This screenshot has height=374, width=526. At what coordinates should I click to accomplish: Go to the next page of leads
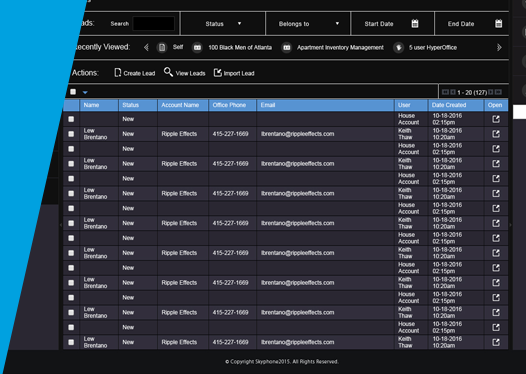coord(491,92)
